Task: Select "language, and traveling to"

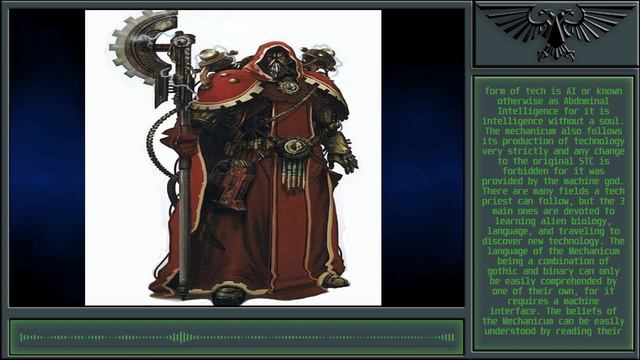Action: pyautogui.click(x=553, y=231)
